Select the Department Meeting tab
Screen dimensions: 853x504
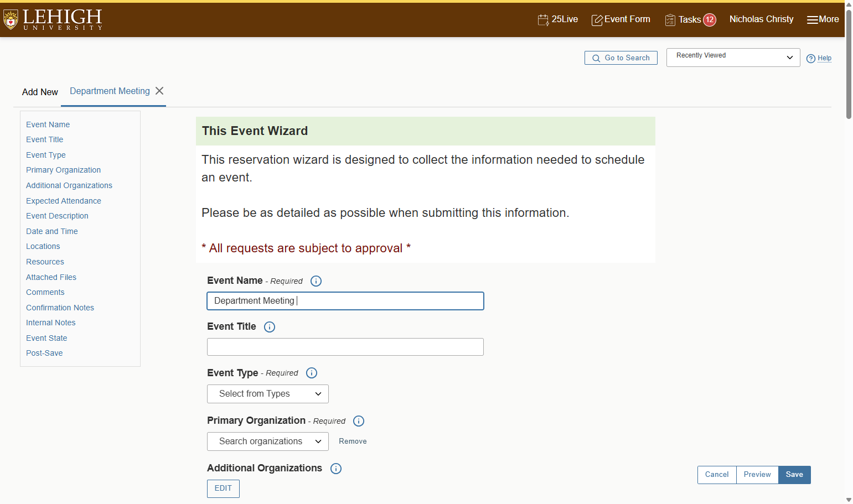tap(110, 91)
